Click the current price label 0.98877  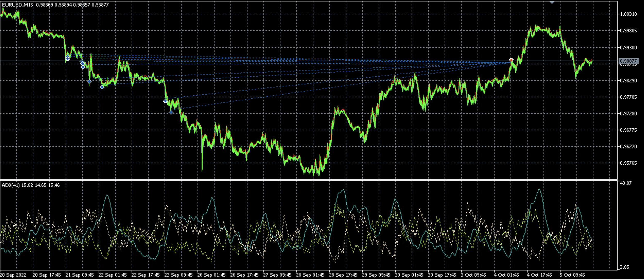coord(628,61)
